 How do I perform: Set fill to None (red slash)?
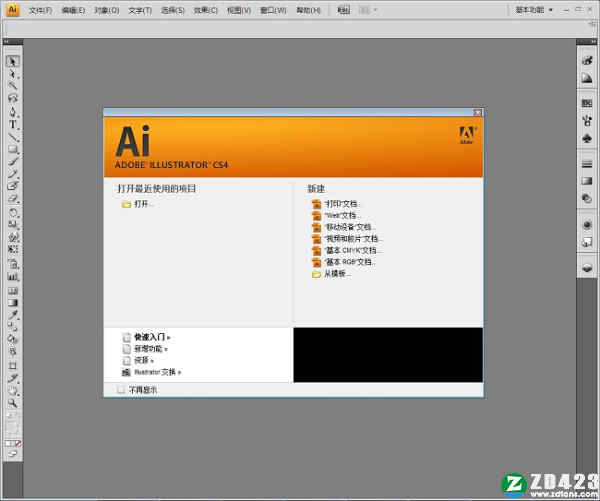18,444
